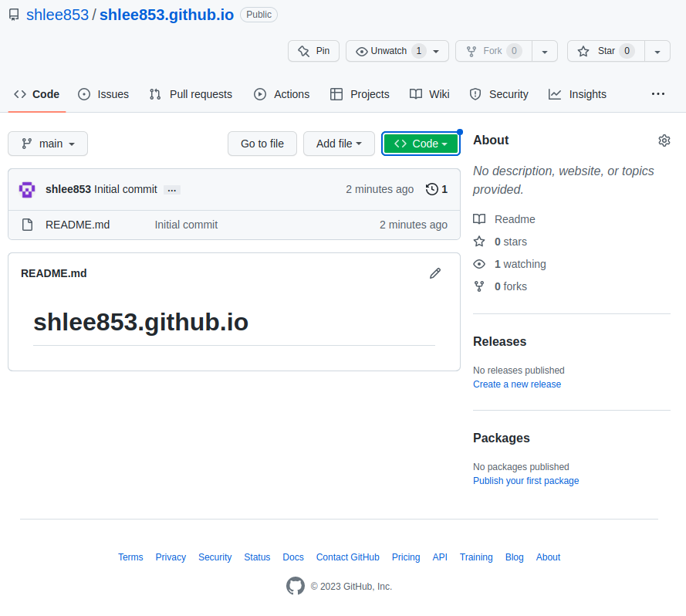The height and width of the screenshot is (616, 686).
Task: Switch to the Issues tab
Action: pos(103,94)
